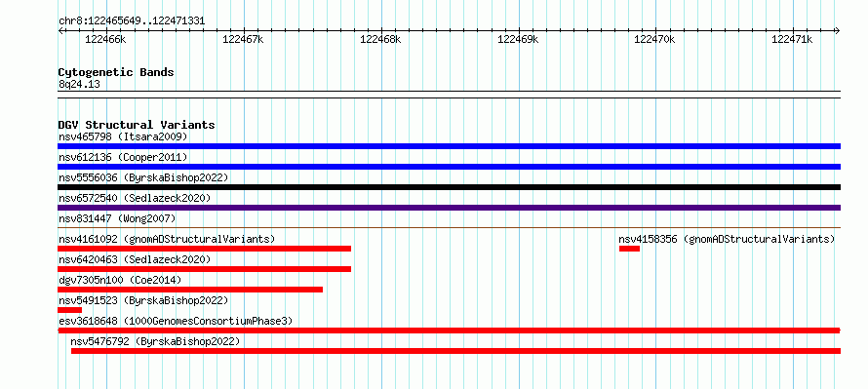This screenshot has width=868, height=389.
Task: Select the blue nsv465798 variant bar
Action: pos(449,146)
